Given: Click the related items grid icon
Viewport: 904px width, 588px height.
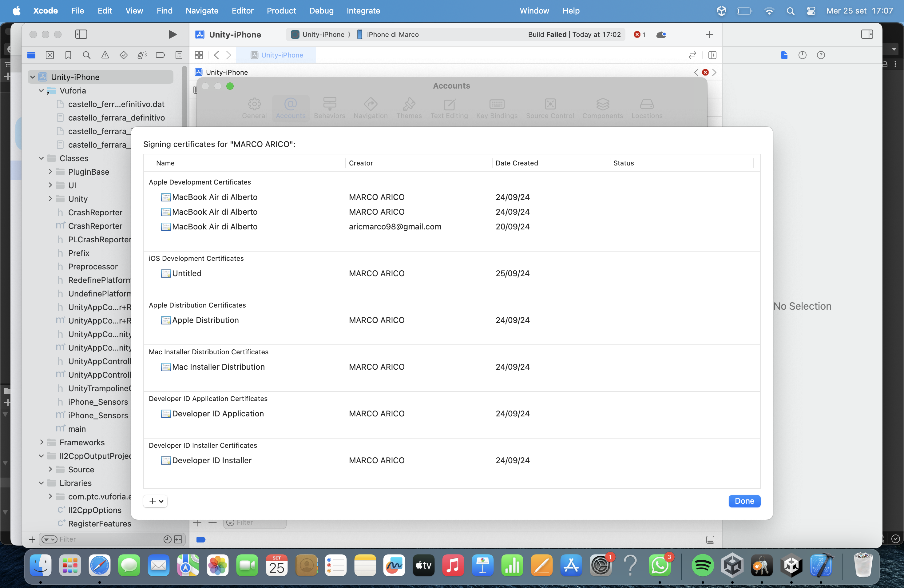Looking at the screenshot, I should pyautogui.click(x=199, y=55).
